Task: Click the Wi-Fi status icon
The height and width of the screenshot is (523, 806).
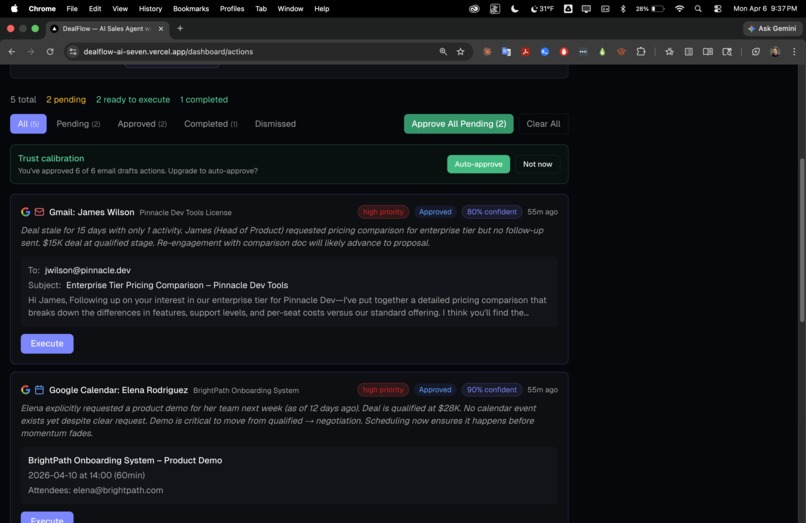Action: (680, 9)
